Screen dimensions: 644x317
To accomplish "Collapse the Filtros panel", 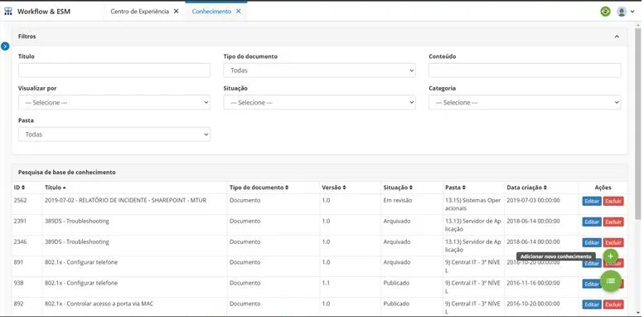I will click(x=617, y=37).
